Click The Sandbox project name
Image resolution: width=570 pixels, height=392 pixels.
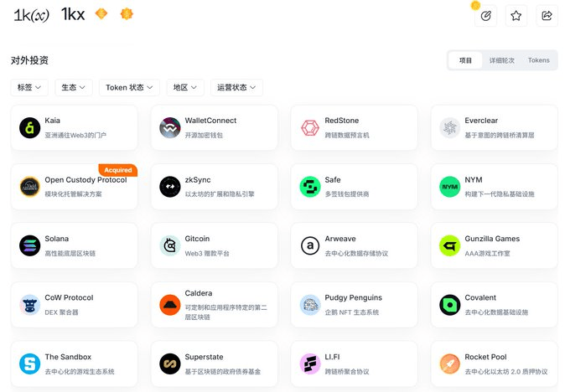coord(68,357)
